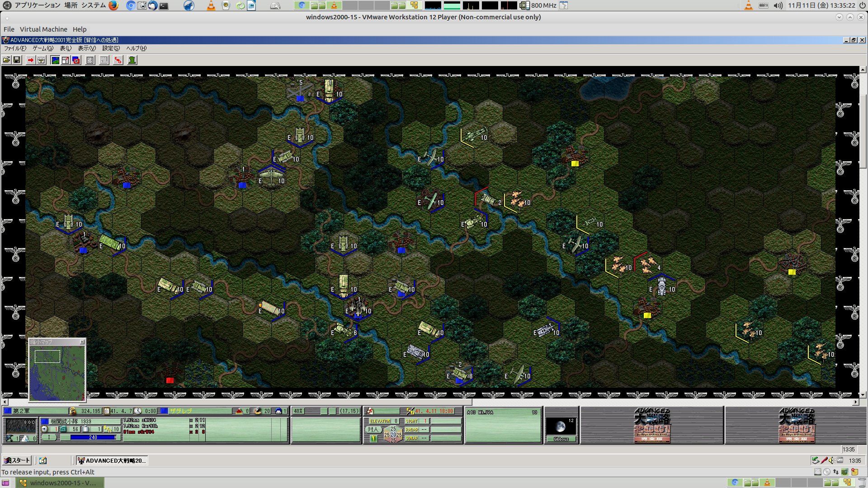Open the 表示(V) menu
Screen dimensions: 868x488
pyautogui.click(x=87, y=48)
